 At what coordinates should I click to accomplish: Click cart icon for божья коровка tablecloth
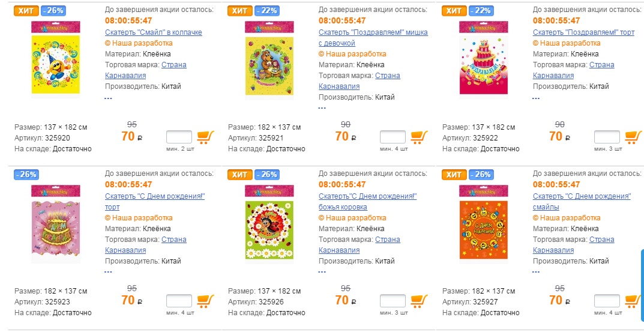click(420, 301)
